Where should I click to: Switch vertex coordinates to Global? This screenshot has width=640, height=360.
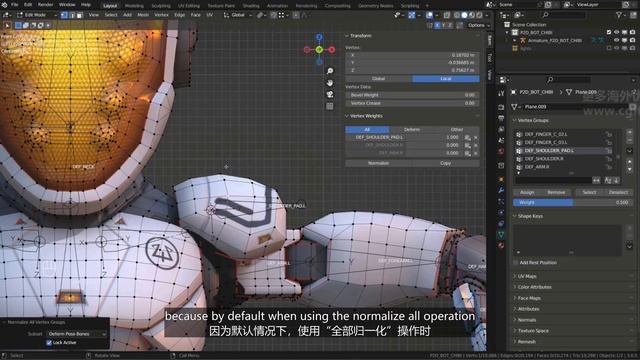379,79
